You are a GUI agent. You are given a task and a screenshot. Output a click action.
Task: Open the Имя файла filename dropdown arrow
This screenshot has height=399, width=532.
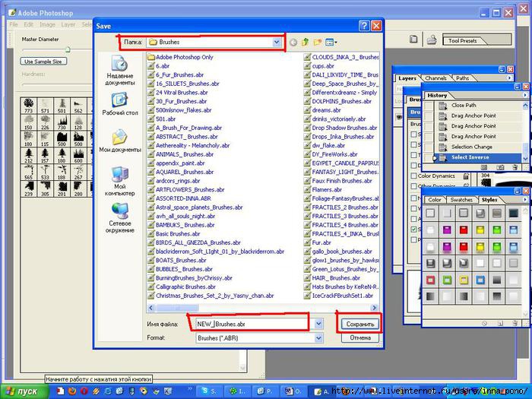tap(318, 324)
